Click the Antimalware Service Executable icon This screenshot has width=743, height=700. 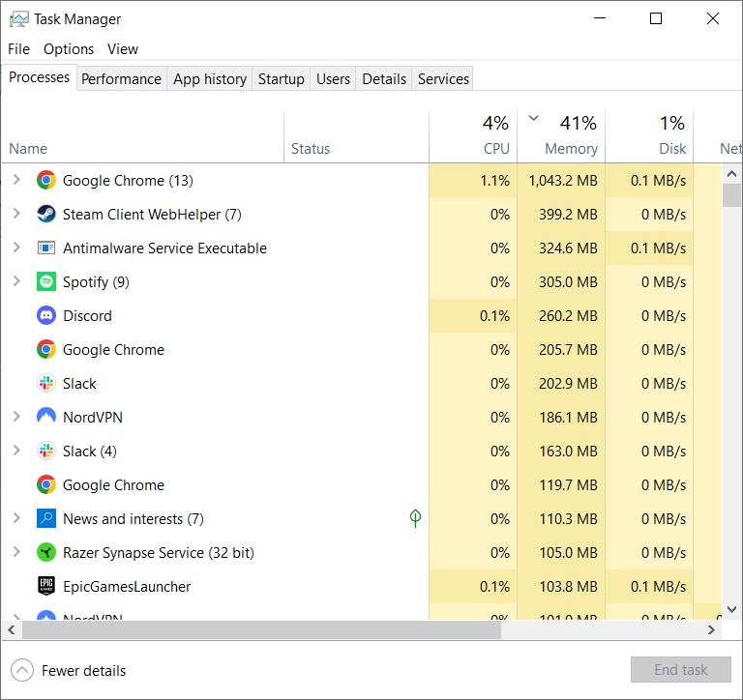click(x=46, y=248)
